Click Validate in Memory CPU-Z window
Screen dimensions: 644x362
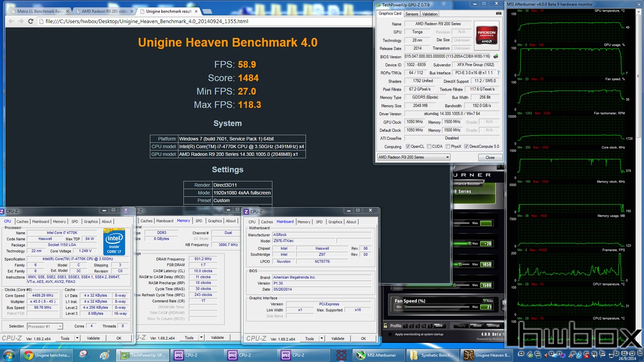pos(217,338)
